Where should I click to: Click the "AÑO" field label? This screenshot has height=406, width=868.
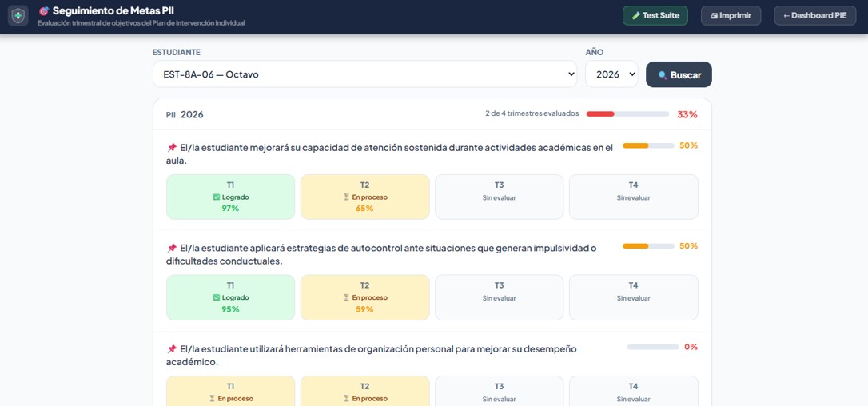pos(595,52)
